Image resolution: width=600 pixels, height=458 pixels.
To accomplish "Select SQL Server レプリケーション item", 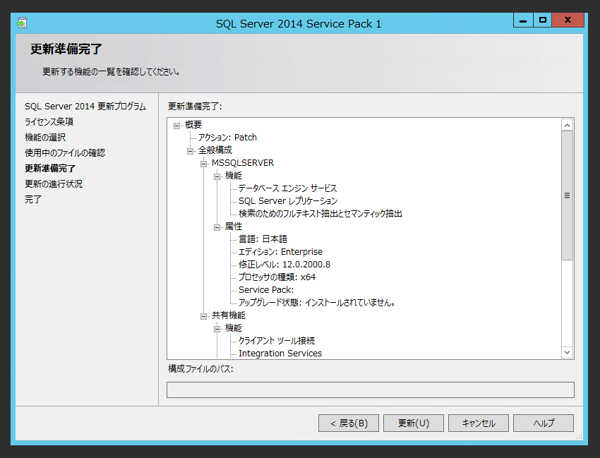I will (288, 201).
